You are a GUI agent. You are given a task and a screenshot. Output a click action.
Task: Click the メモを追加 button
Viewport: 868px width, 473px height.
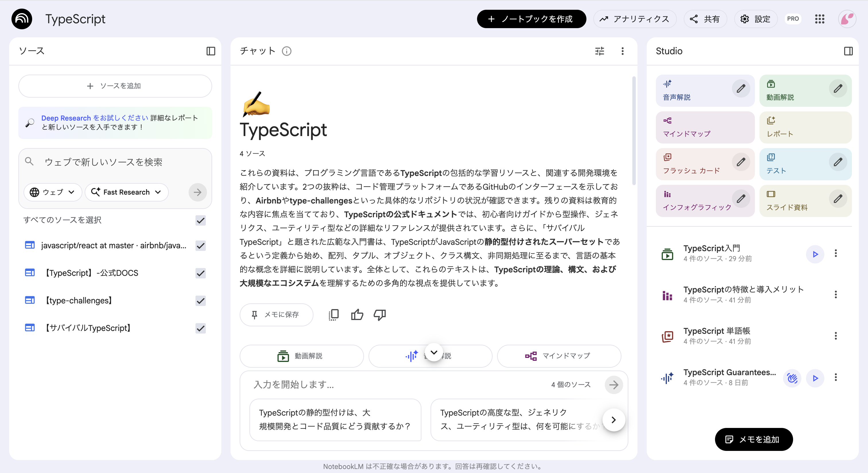point(753,439)
